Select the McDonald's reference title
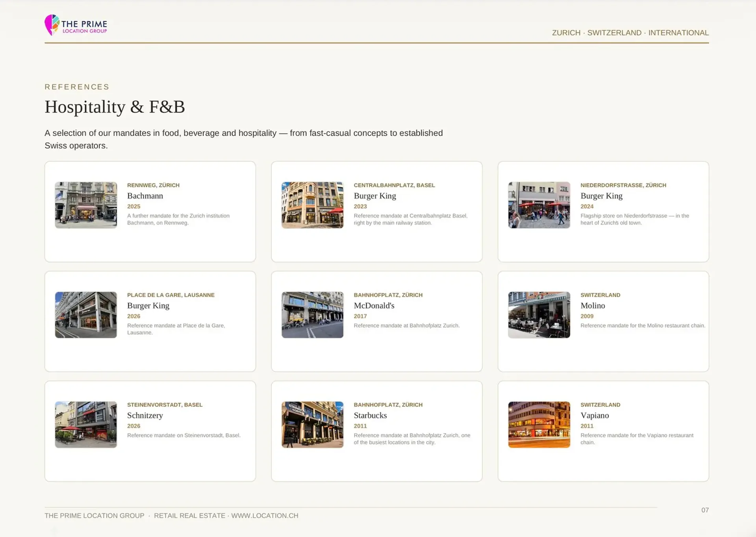The width and height of the screenshot is (756, 537). [x=374, y=306]
